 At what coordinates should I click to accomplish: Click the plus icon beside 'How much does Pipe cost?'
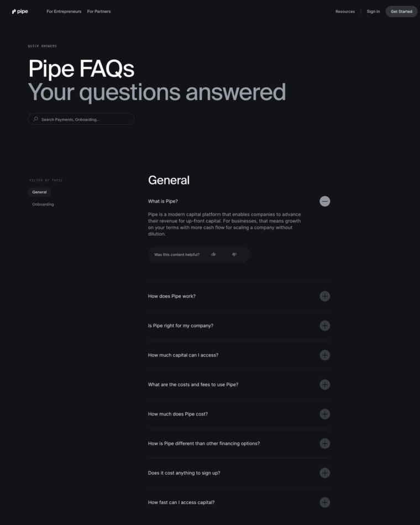324,414
